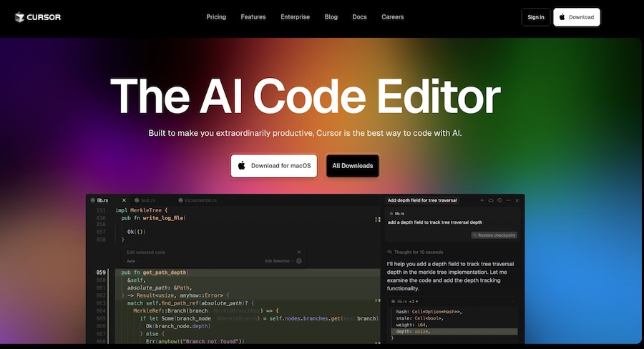Click the 'Ok(branch_node.depth)' code line
Screen dimensions: 644x349
click(178, 326)
